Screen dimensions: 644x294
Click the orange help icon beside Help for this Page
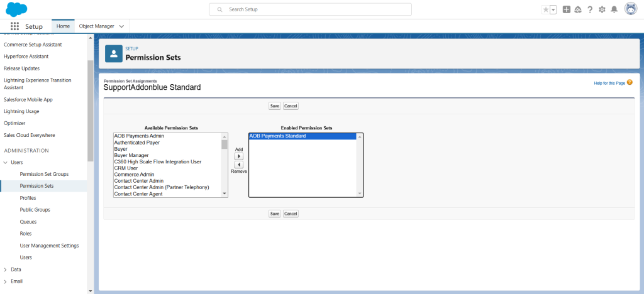630,82
